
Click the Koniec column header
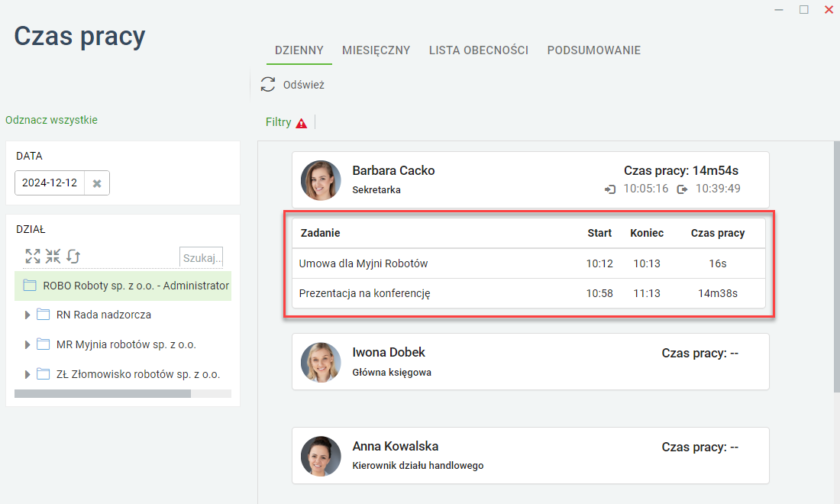coord(647,233)
